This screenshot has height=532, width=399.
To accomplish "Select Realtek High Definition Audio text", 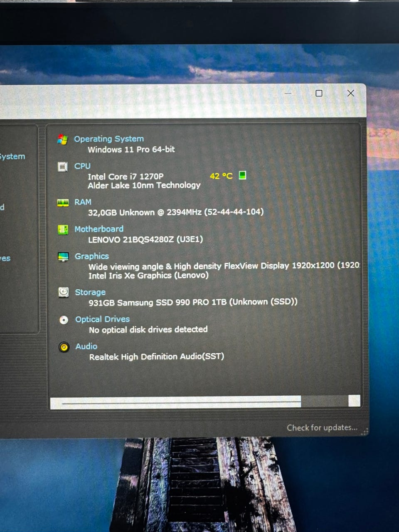I will (157, 357).
